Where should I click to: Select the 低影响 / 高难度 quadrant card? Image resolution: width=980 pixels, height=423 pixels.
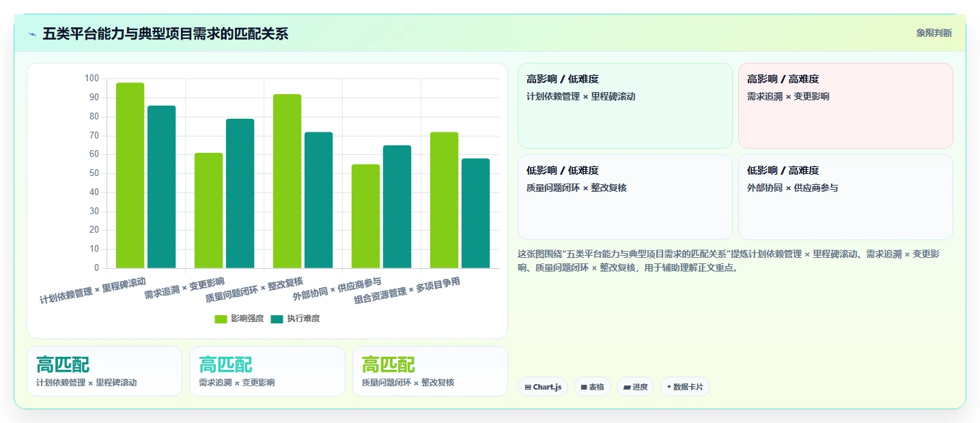point(845,197)
